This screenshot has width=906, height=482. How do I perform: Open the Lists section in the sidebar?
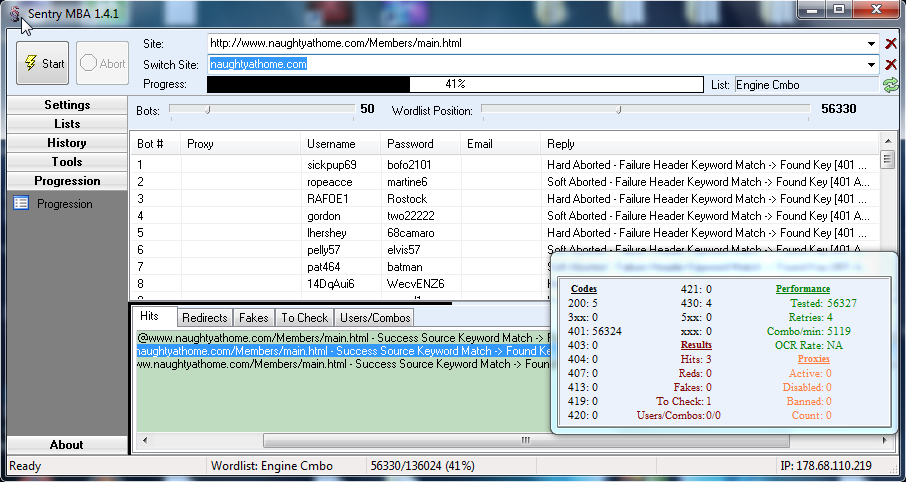67,124
